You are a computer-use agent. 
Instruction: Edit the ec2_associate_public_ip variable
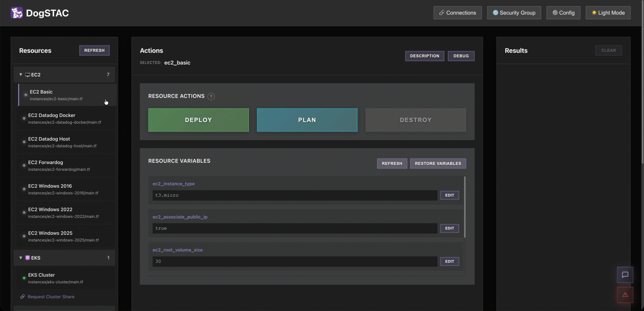pos(449,228)
